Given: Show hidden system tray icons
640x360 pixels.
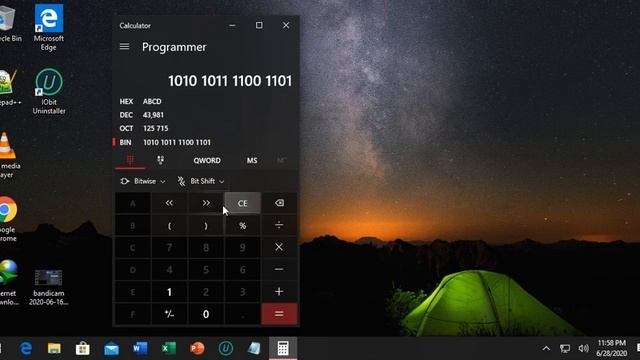Looking at the screenshot, I should (x=546, y=348).
